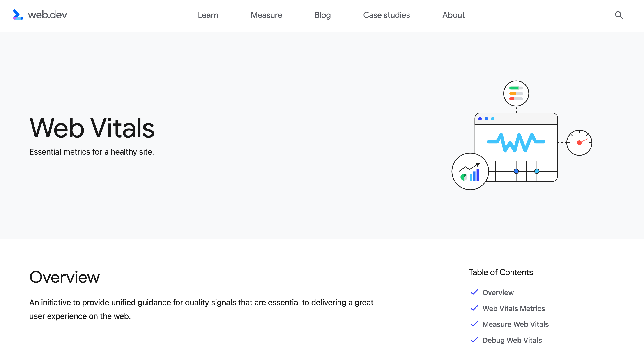This screenshot has height=348, width=644.
Task: Jump to Web Vitals Metrics section
Action: pos(513,308)
